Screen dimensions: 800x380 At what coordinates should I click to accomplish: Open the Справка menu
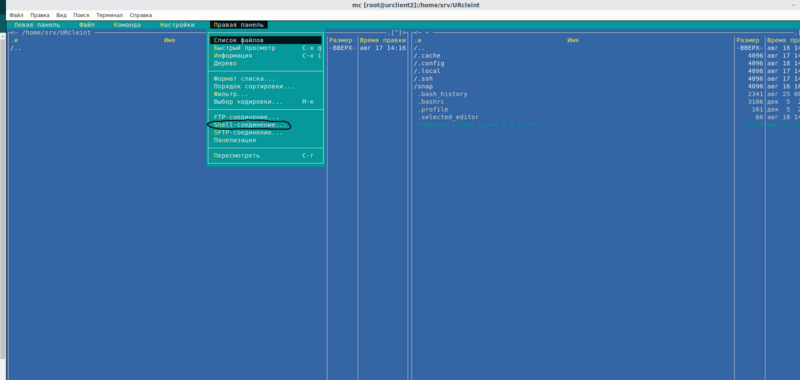pyautogui.click(x=141, y=15)
